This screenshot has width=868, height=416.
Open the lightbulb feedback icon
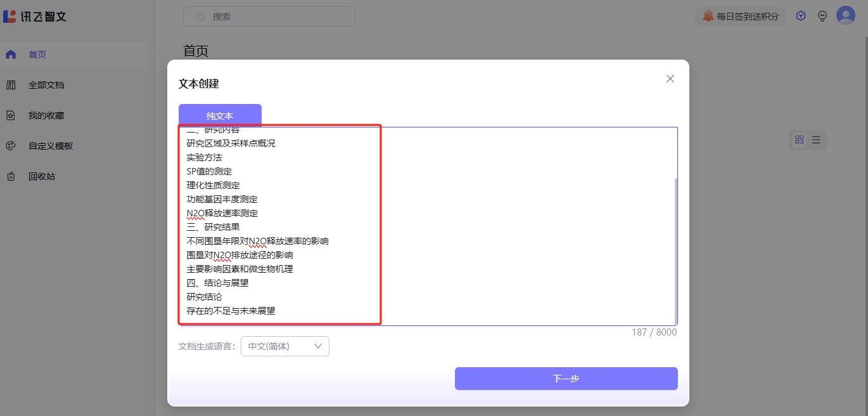click(822, 15)
